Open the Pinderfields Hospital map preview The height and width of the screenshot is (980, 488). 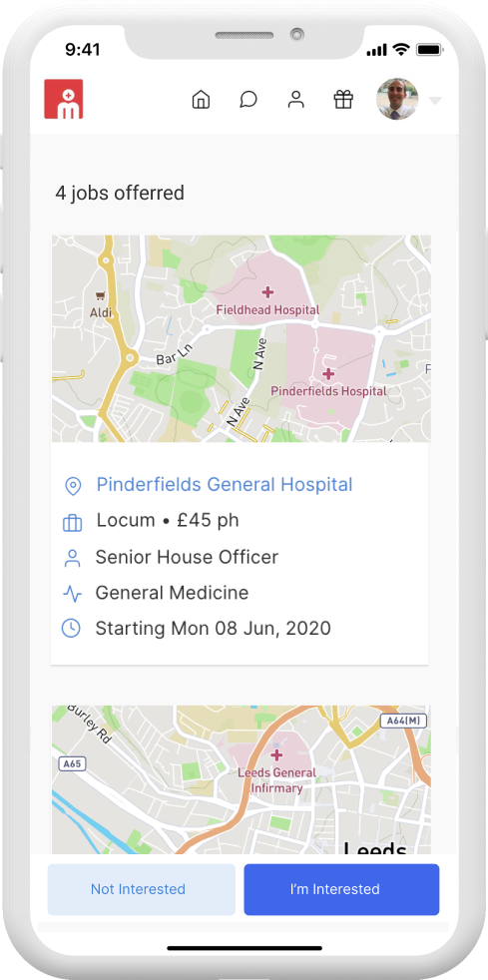(241, 338)
